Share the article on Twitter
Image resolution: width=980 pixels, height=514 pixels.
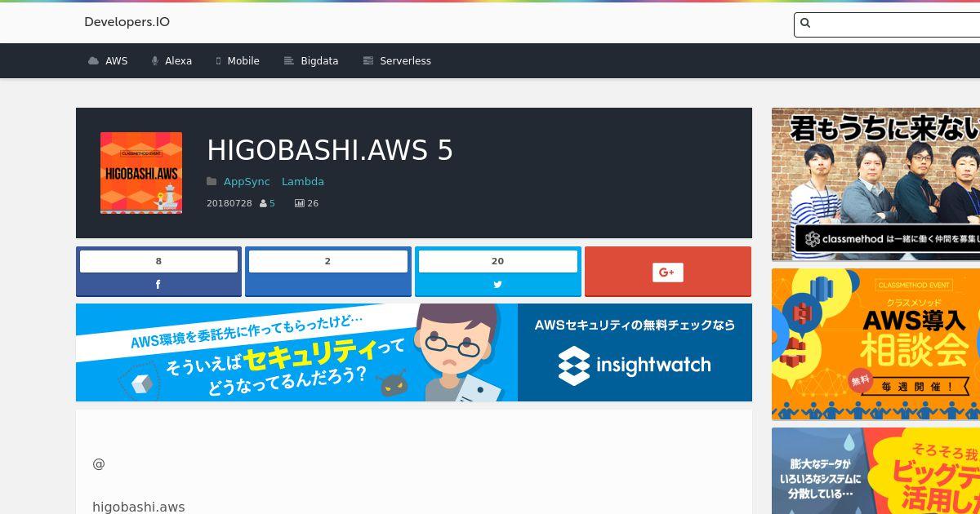pos(497,285)
